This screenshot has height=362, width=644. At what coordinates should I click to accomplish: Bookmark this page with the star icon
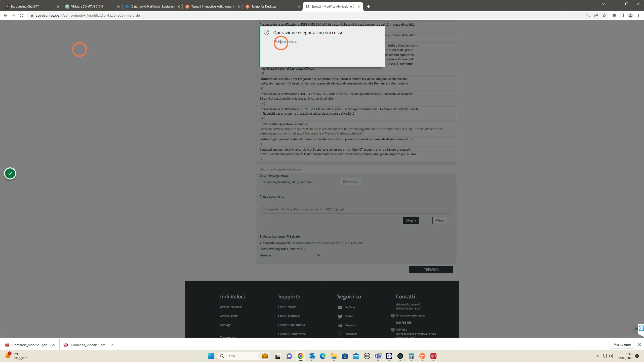[x=604, y=15]
